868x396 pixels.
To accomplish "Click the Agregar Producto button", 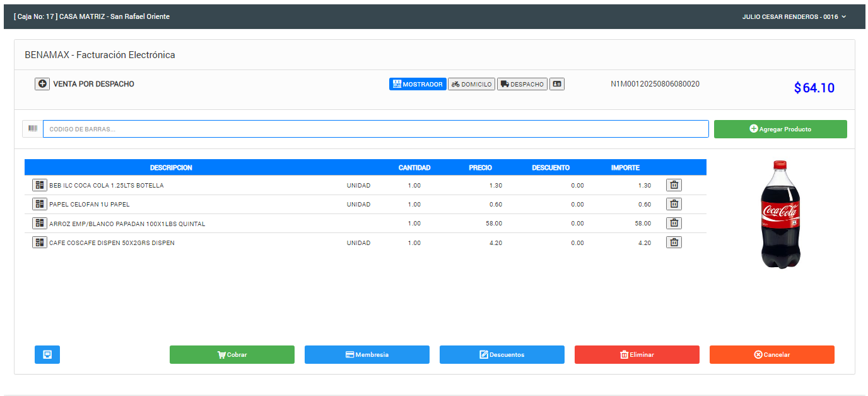I will (780, 129).
